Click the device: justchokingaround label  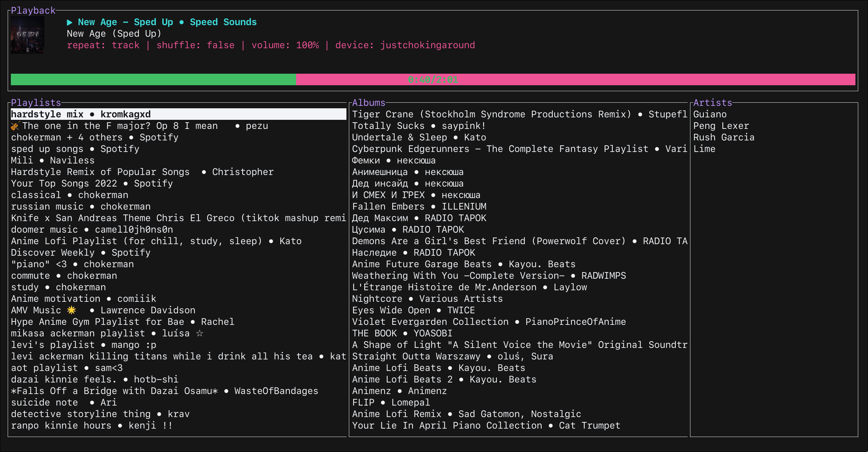[405, 45]
